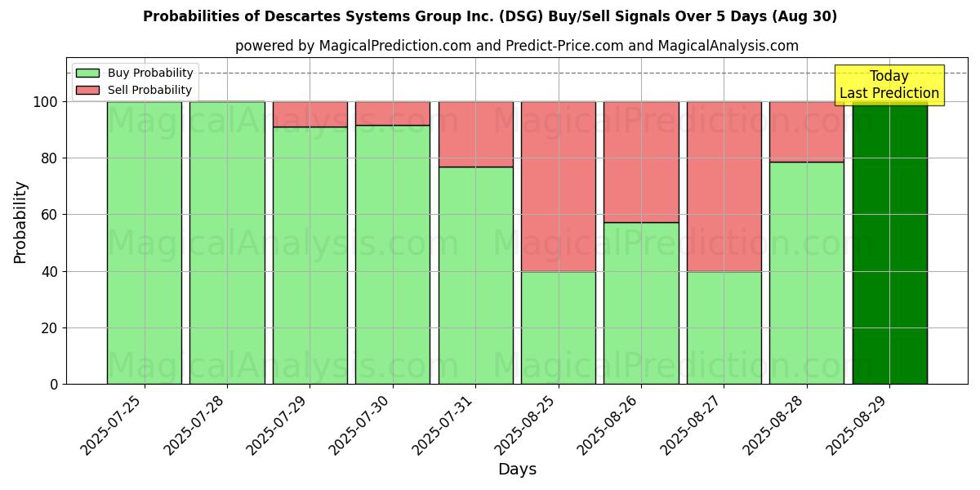Click the 2025-08-27 date tick label
The height and width of the screenshot is (490, 980).
pyautogui.click(x=693, y=425)
